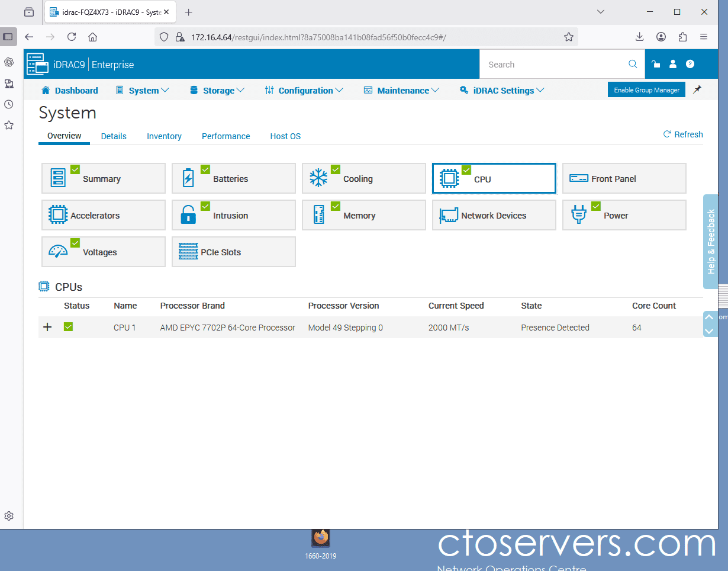Click the search magnifier icon
Image resolution: width=728 pixels, height=571 pixels.
pyautogui.click(x=633, y=64)
